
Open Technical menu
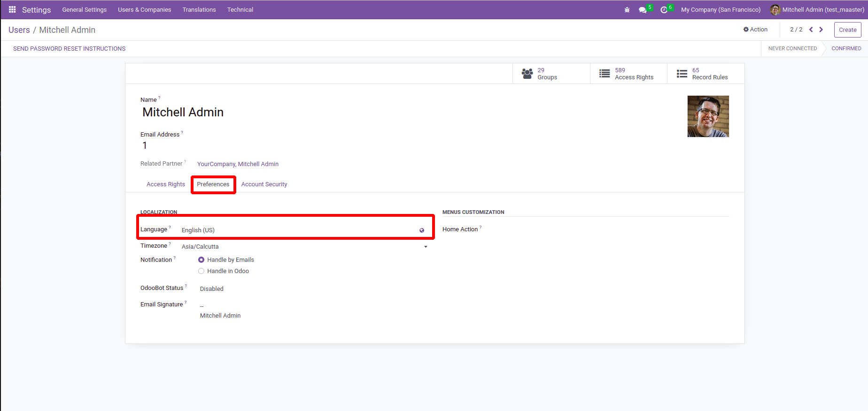240,10
